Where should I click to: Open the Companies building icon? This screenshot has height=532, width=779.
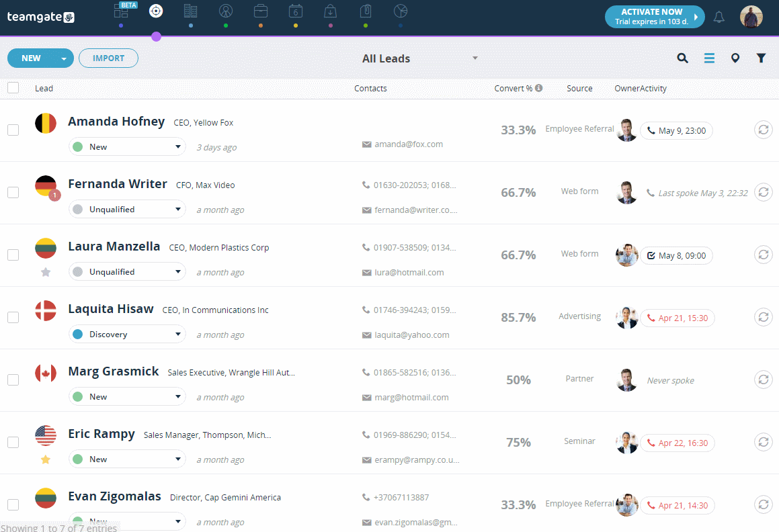pyautogui.click(x=191, y=11)
